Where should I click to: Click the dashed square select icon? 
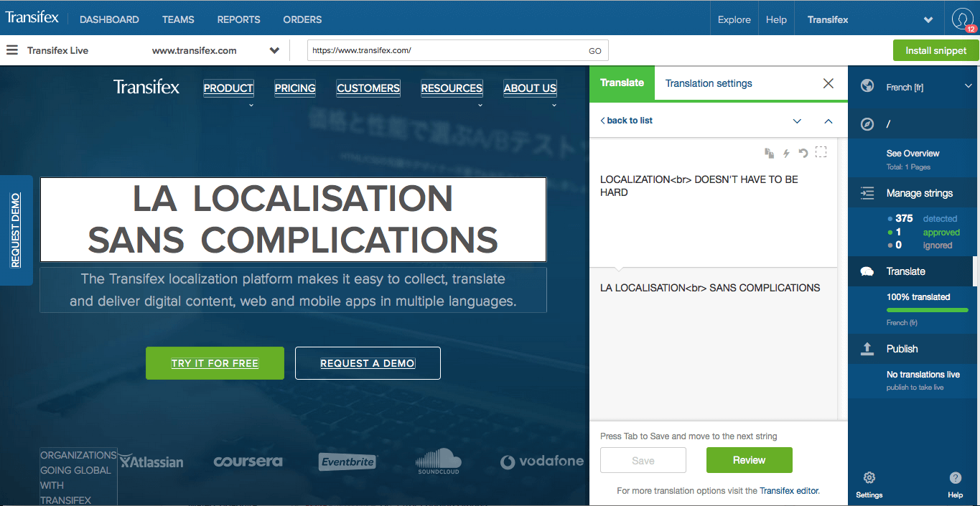coord(821,152)
